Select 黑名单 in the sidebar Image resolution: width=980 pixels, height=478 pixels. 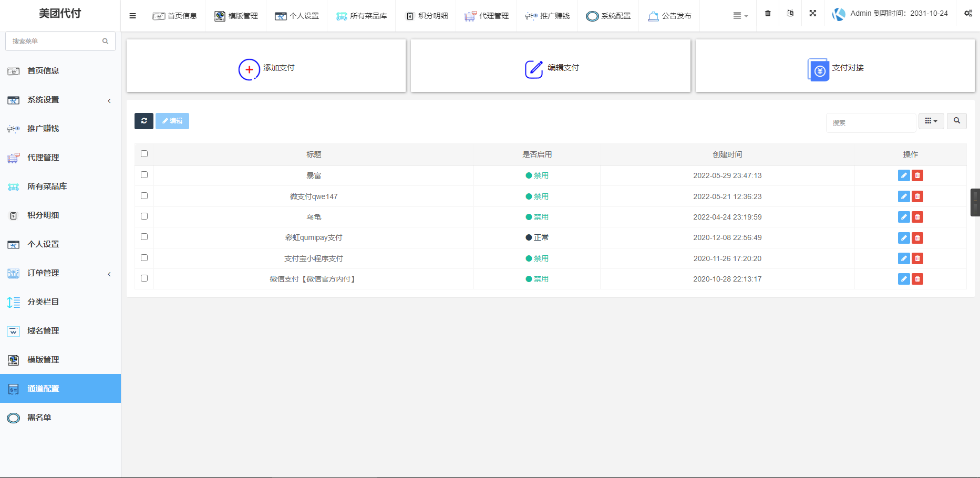click(39, 418)
